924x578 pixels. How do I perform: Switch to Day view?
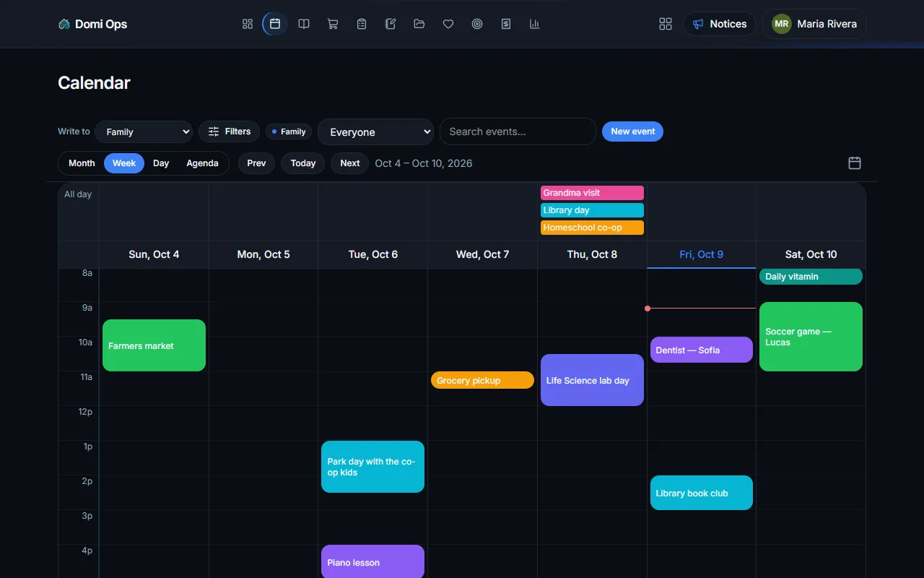pos(161,163)
